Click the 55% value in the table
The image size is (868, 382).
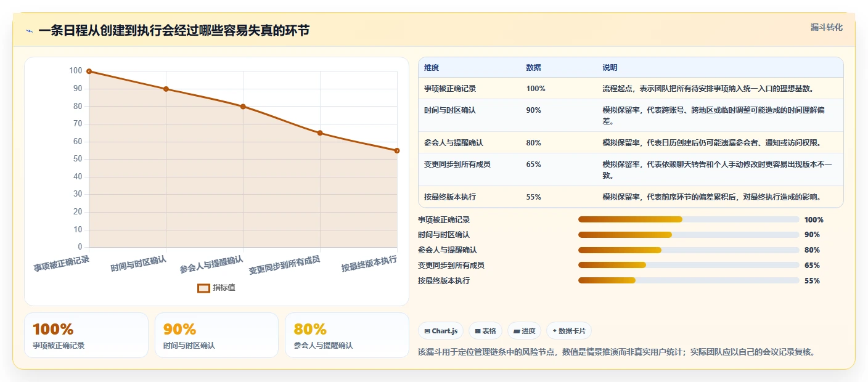click(x=534, y=197)
